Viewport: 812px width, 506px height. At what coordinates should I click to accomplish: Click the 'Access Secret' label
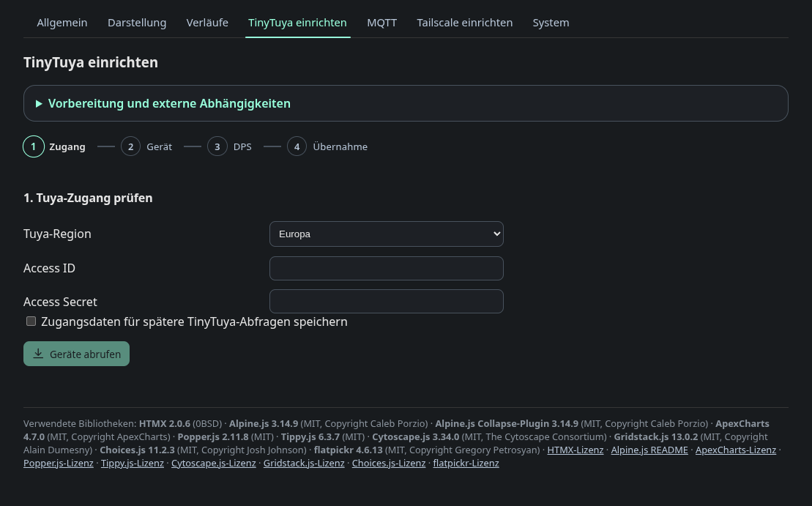point(60,302)
